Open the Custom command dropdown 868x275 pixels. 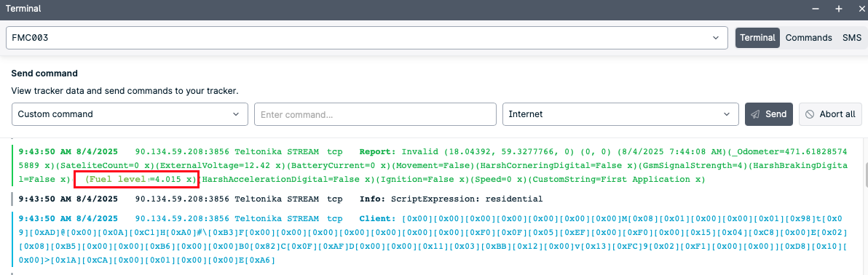[x=130, y=114]
